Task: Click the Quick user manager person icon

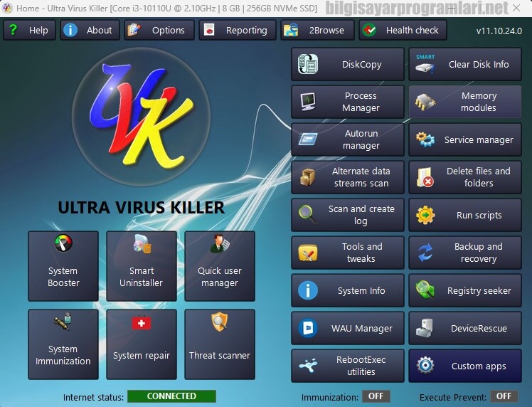Action: pos(220,243)
